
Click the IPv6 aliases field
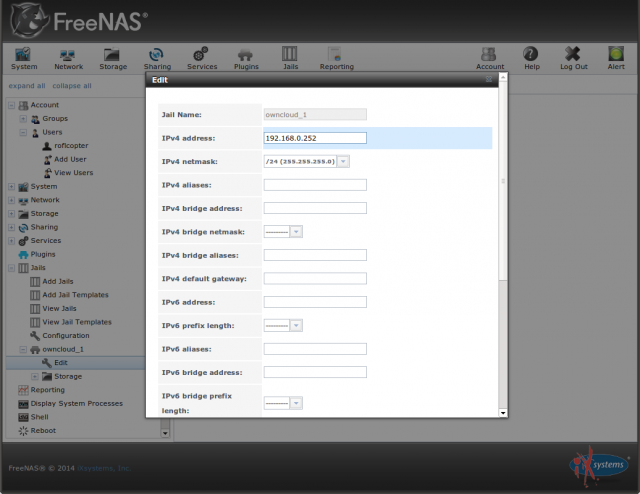315,349
